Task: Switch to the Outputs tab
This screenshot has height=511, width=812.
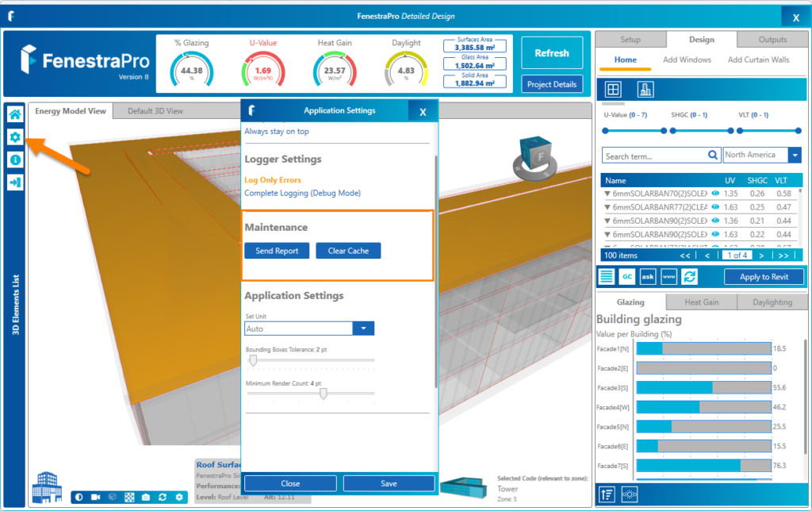Action: pos(772,40)
